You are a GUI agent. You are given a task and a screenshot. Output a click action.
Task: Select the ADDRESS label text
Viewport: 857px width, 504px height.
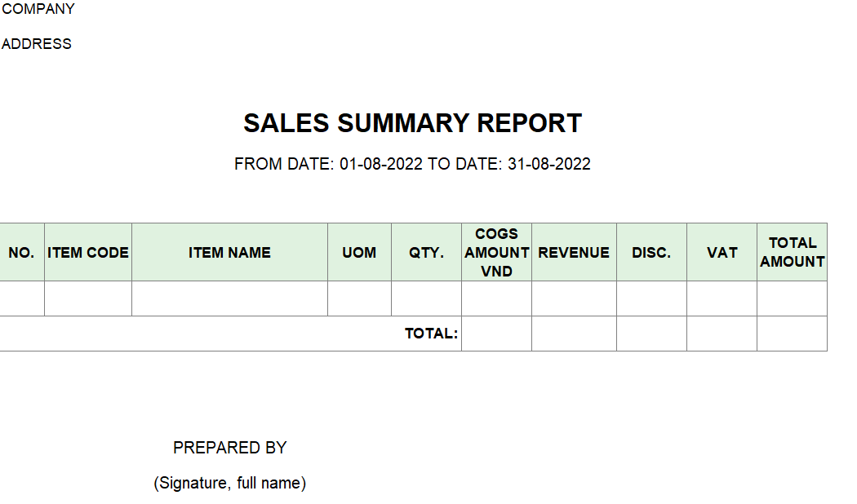[36, 44]
